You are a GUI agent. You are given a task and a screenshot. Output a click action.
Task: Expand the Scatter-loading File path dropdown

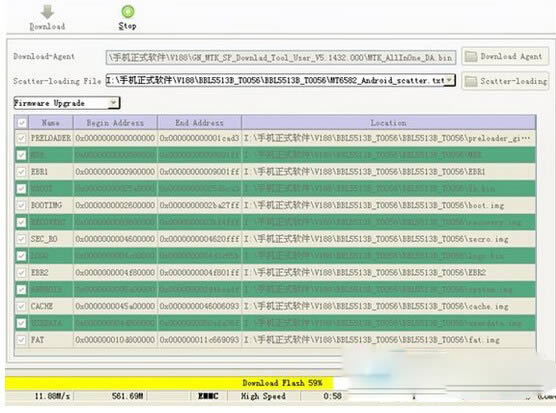pos(449,80)
